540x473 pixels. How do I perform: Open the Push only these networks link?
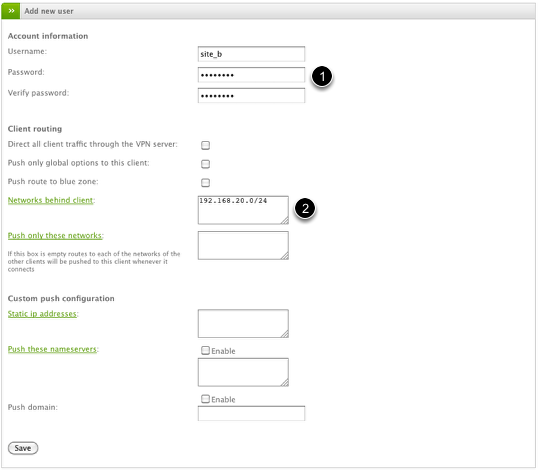tap(55, 236)
